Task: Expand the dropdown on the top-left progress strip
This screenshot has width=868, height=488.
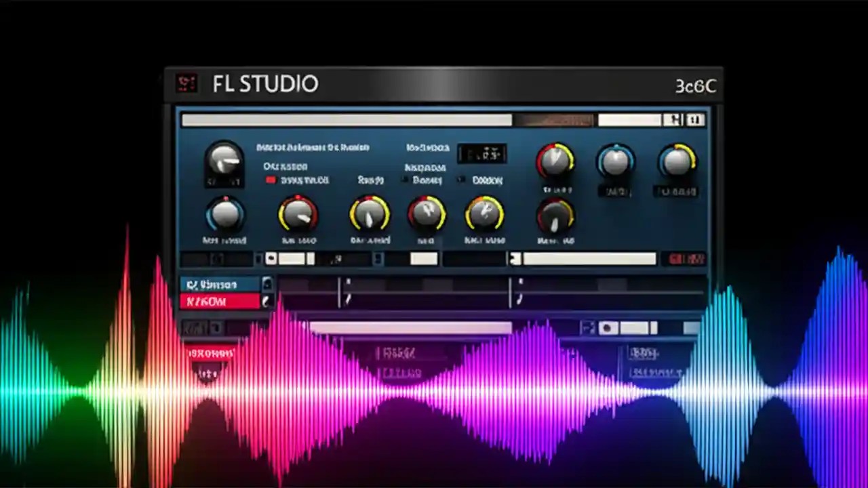Action: 218,258
